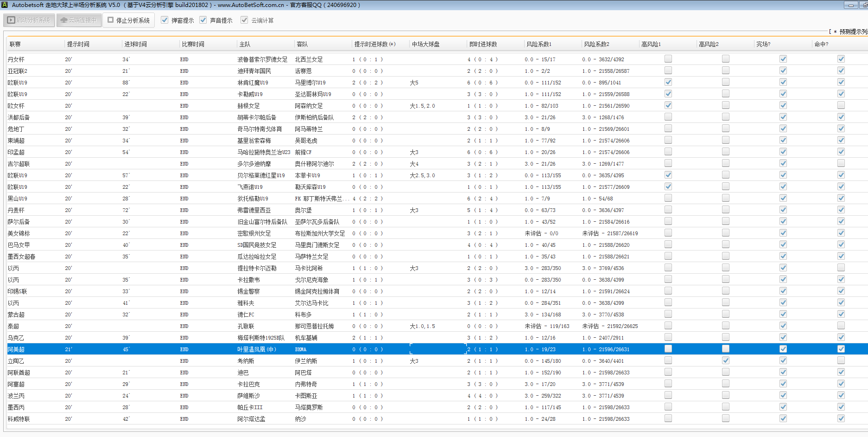Toggle the 声音提示 checkbox
Image resolution: width=868 pixels, height=437 pixels.
(x=203, y=20)
